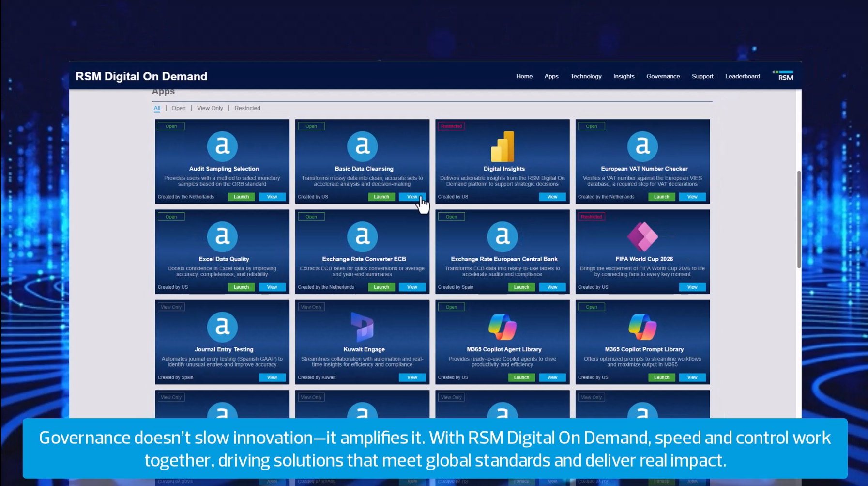Filter apps by Open
The image size is (868, 486).
[179, 108]
